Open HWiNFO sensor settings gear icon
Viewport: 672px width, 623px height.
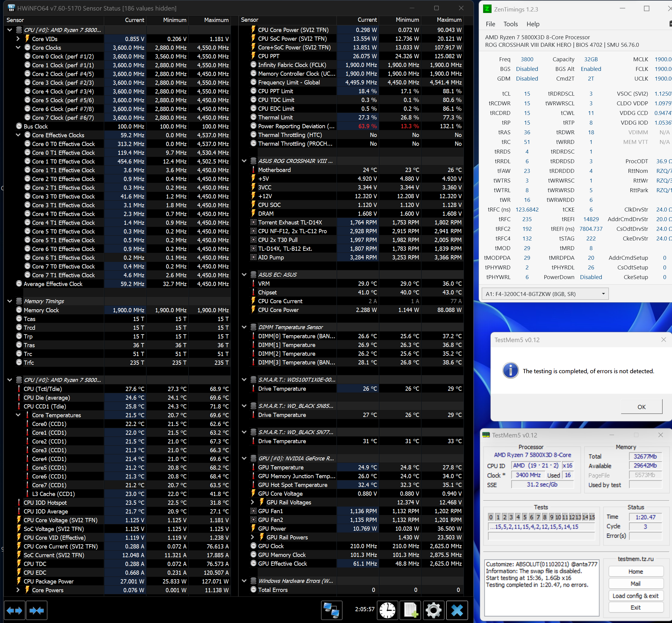click(433, 611)
